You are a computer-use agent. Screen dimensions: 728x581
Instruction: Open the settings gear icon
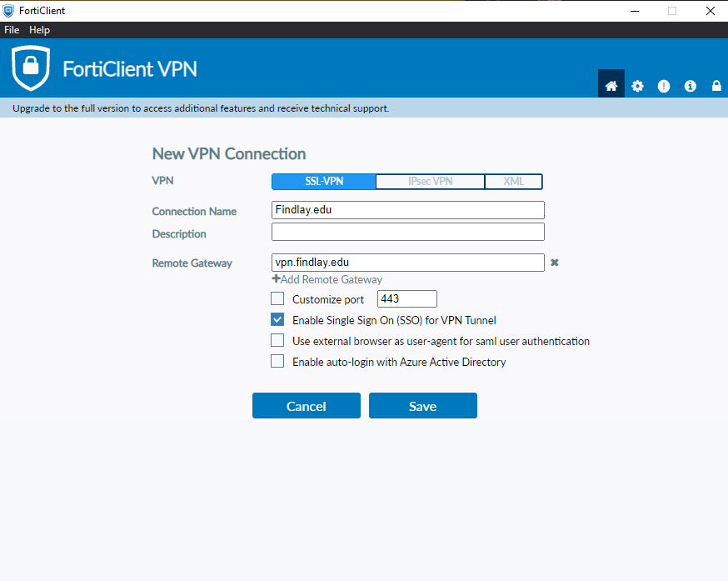[637, 86]
